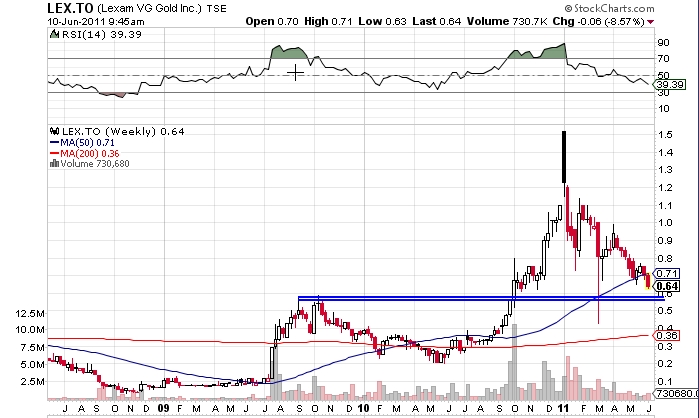
Task: Click the RSI(14) 39.39 legend label
Action: 102,34
